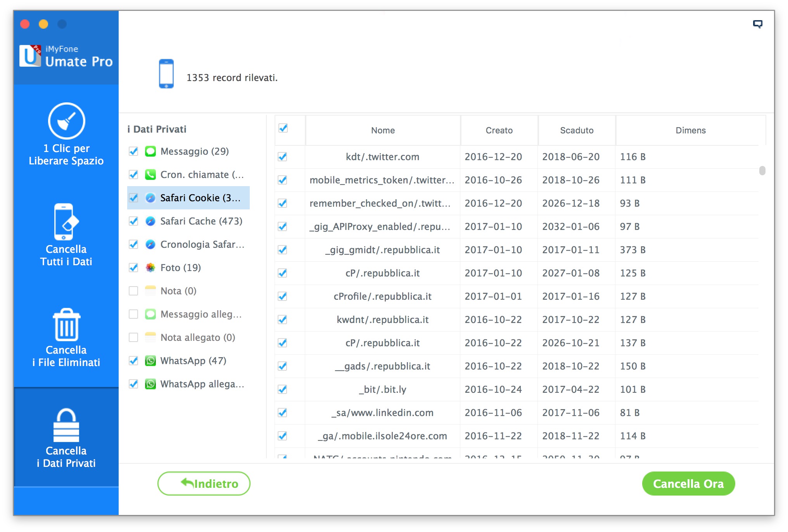
Task: Sort by the Creato column header
Action: point(499,130)
